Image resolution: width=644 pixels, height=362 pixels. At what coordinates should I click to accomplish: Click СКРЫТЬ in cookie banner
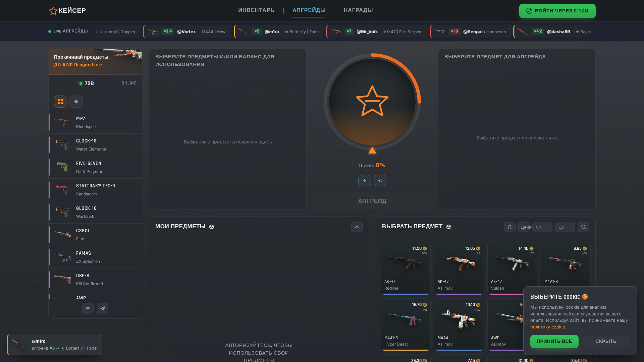606,342
